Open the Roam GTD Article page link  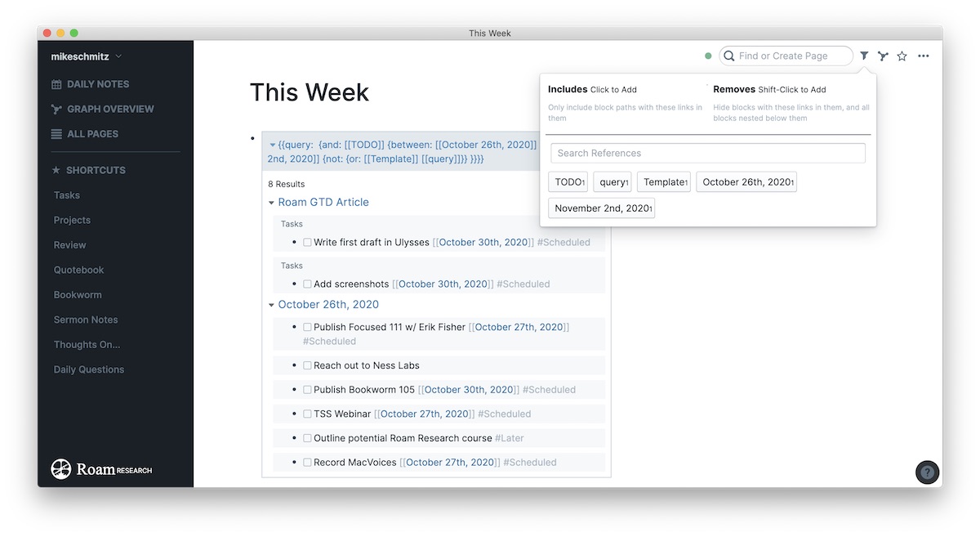323,202
